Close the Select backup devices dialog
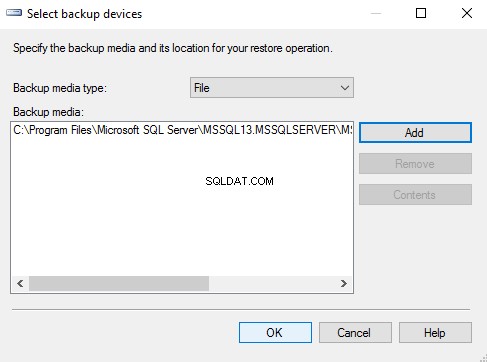 pyautogui.click(x=467, y=13)
